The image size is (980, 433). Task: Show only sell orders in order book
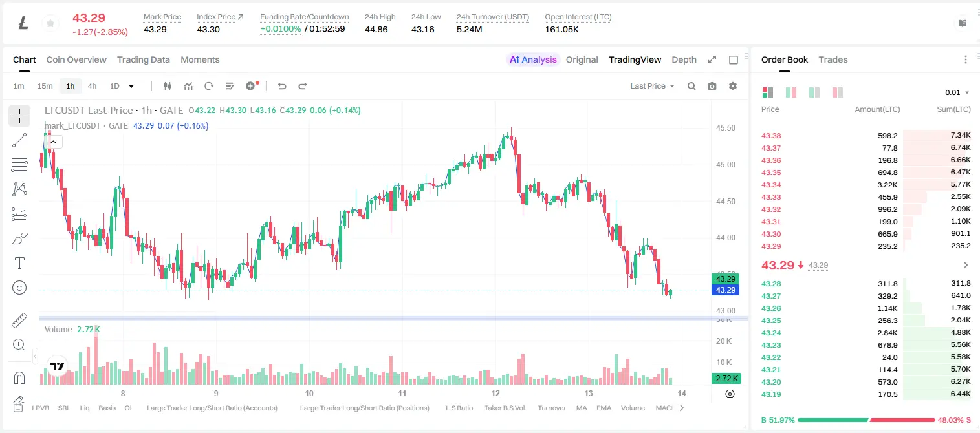coord(838,92)
